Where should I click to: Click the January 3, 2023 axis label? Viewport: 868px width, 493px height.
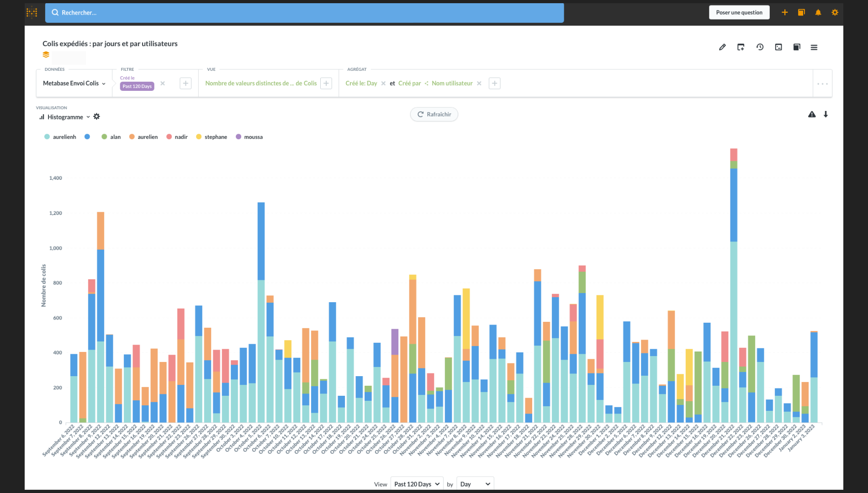(x=801, y=439)
